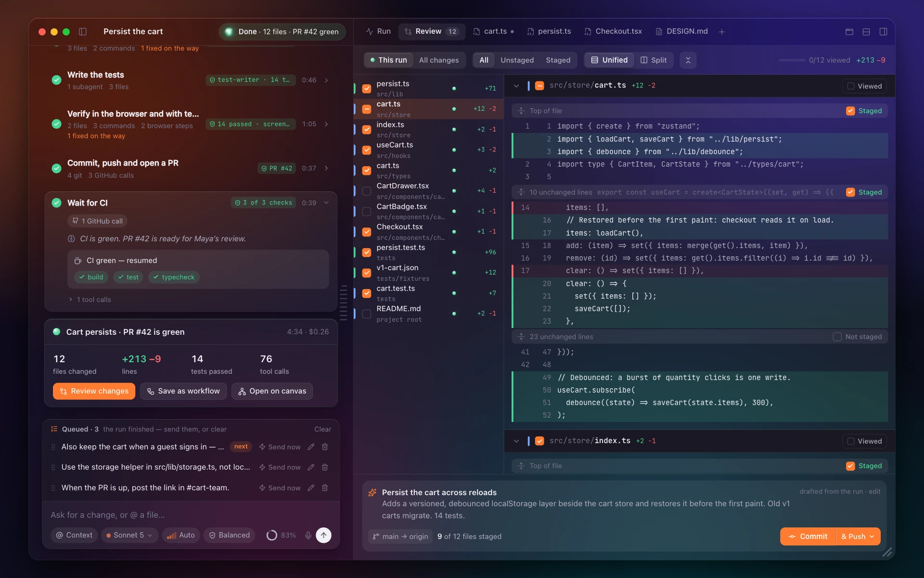Send now the 'When the PR is up' message
The image size is (924, 578).
pyautogui.click(x=280, y=487)
